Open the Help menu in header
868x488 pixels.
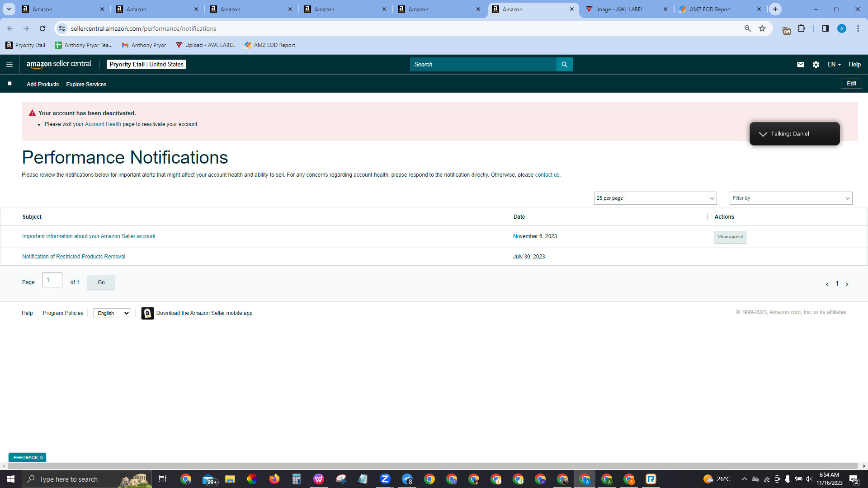(854, 65)
